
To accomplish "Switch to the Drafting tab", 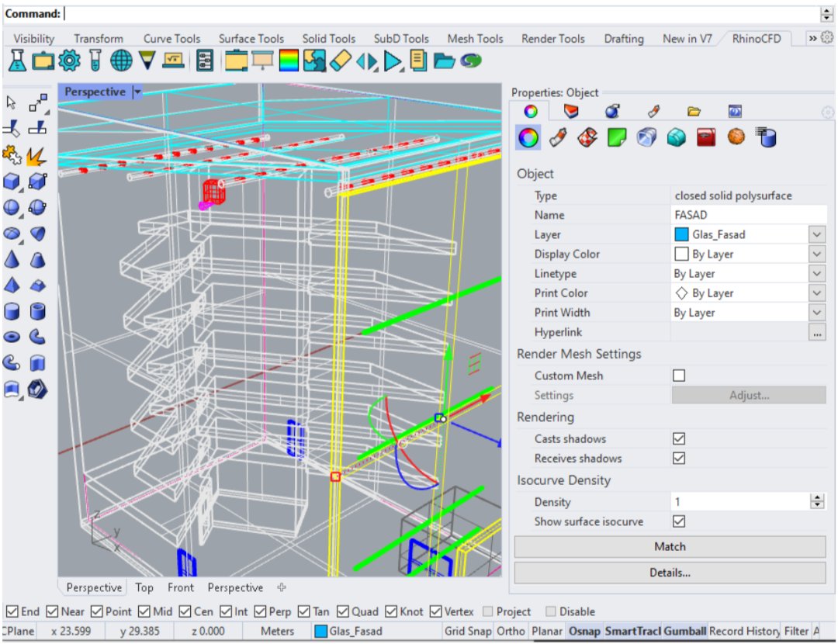I will [624, 39].
